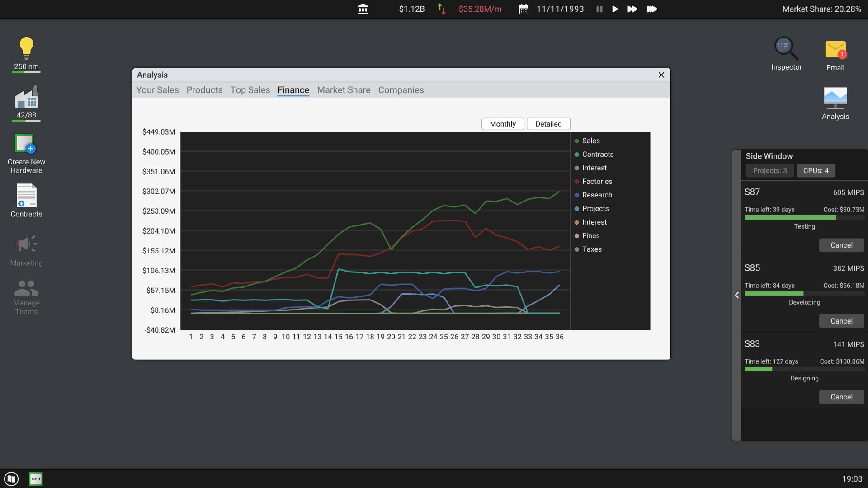Viewport: 868px width, 488px height.
Task: Open the Inspector magnifier icon
Action: [x=786, y=49]
